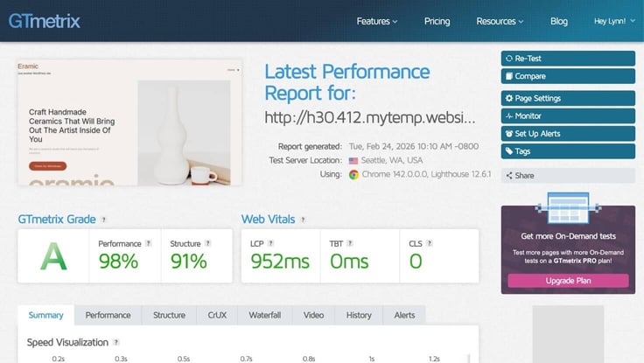The image size is (644, 363).
Task: Select the Summary tab
Action: 46,315
